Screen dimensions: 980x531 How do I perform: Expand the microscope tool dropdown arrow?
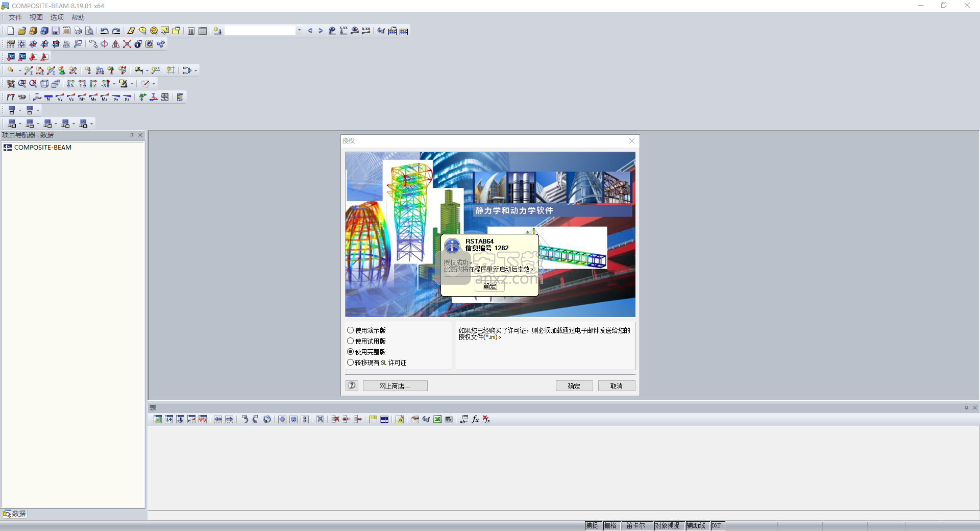pos(132,84)
